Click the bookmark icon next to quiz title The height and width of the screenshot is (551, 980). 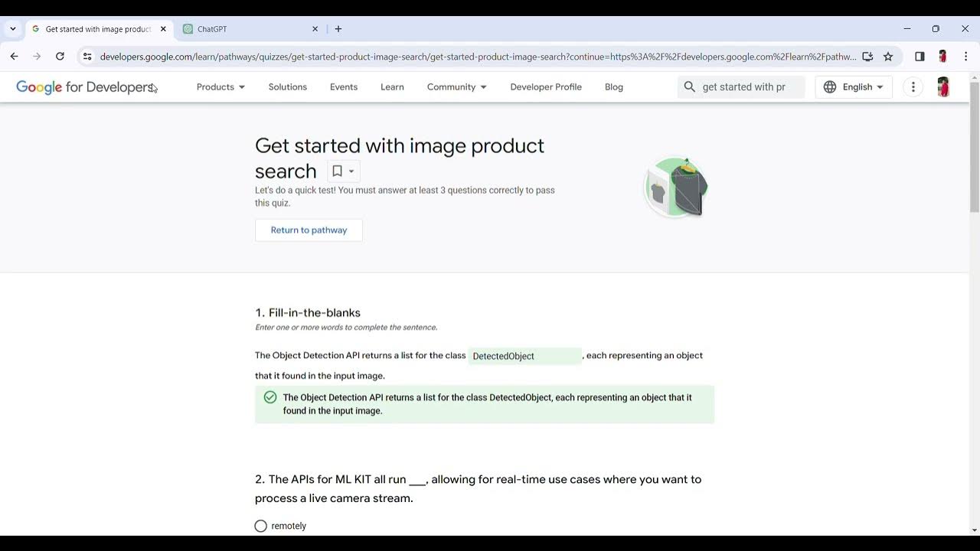[x=337, y=171]
